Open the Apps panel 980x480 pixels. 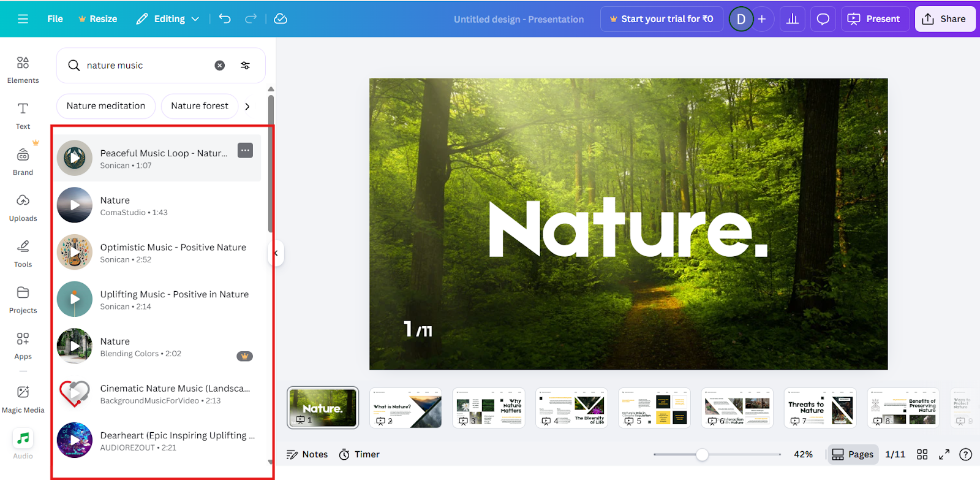[23, 346]
